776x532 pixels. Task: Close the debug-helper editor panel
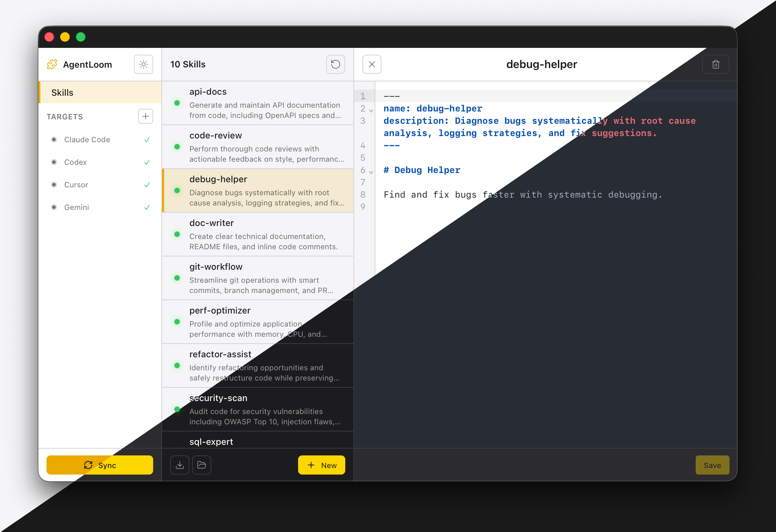click(x=372, y=64)
